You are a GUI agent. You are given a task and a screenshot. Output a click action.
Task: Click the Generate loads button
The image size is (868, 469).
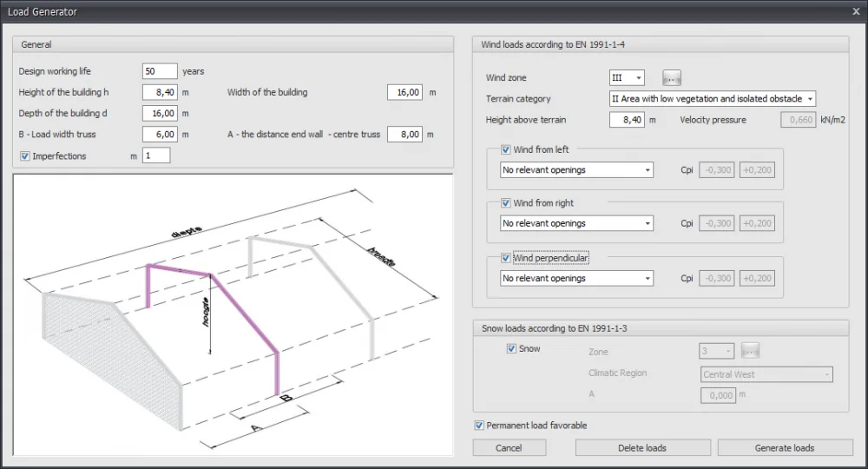click(x=785, y=448)
